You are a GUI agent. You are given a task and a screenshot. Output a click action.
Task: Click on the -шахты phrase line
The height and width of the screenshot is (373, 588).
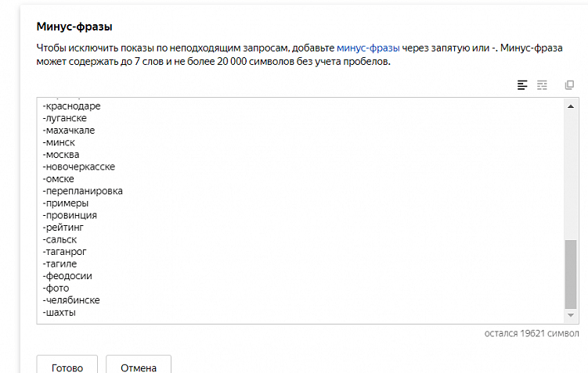[x=60, y=313]
